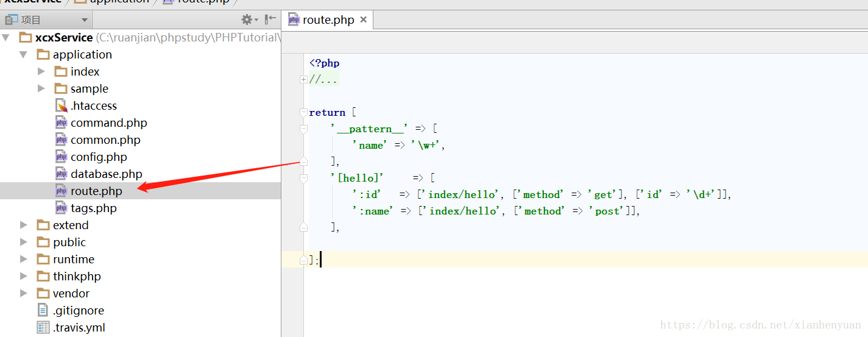Select .htaccess file in the tree
This screenshot has height=337, width=868.
[x=94, y=105]
